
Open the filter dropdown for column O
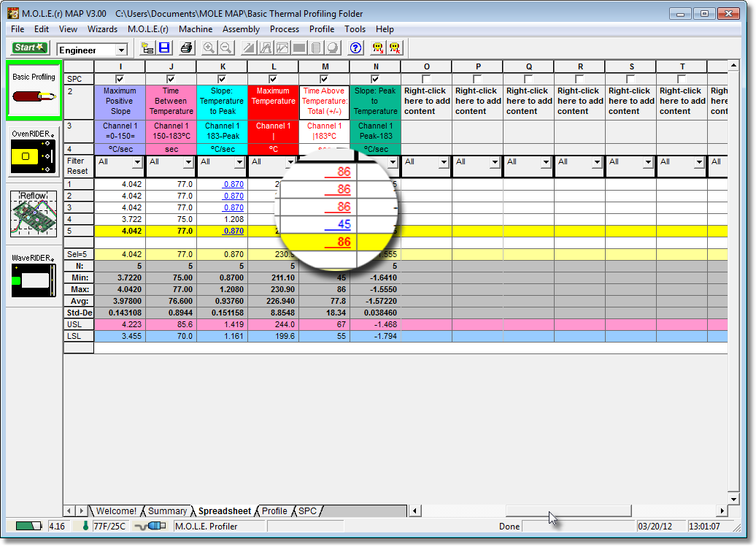[x=444, y=162]
